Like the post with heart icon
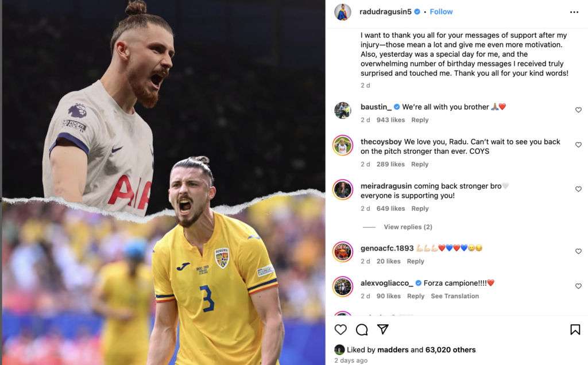Image resolution: width=588 pixels, height=365 pixels. [x=341, y=329]
